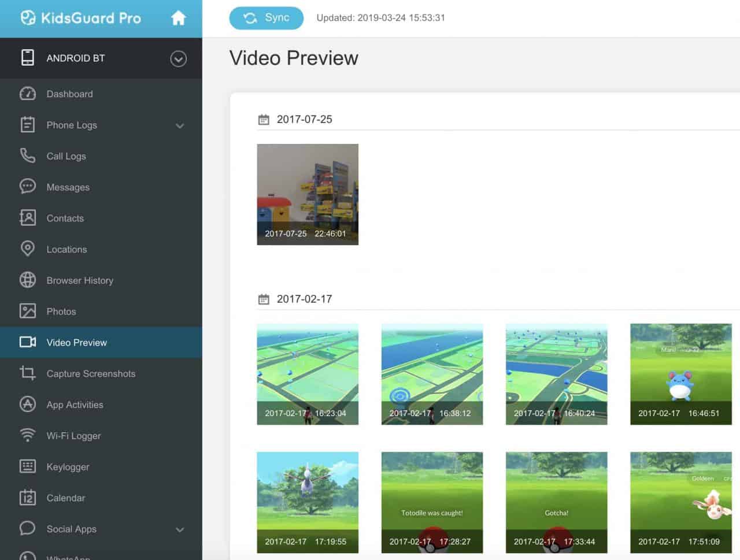
Task: Play the Totodile was caught video thumbnail
Action: [432, 502]
